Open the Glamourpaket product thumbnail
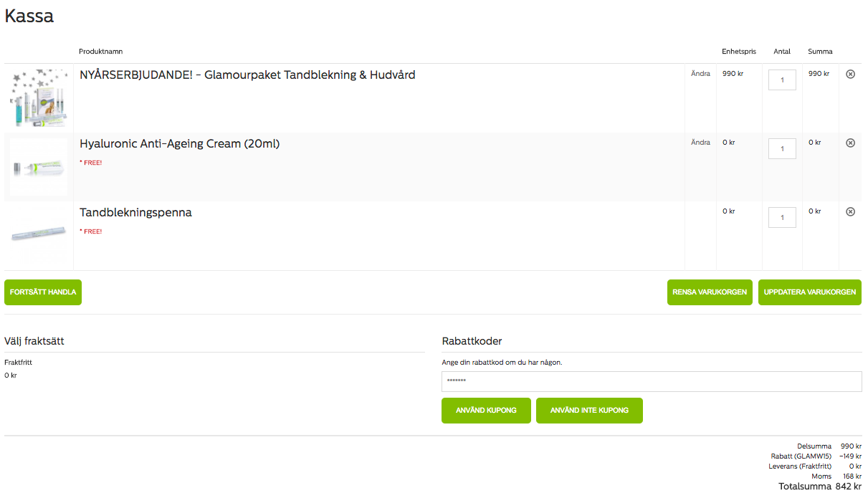 pos(39,98)
